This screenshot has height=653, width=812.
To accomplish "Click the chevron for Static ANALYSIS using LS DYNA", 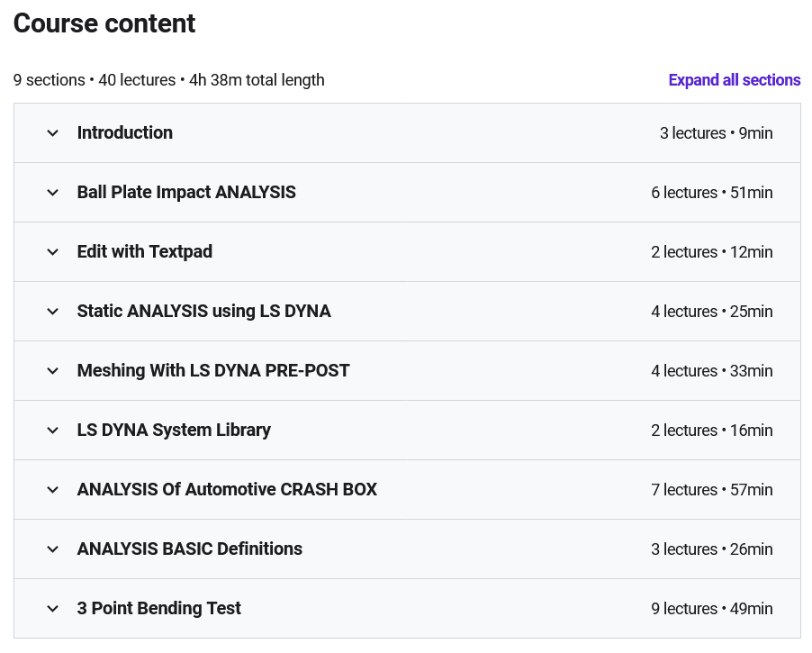I will coord(53,312).
